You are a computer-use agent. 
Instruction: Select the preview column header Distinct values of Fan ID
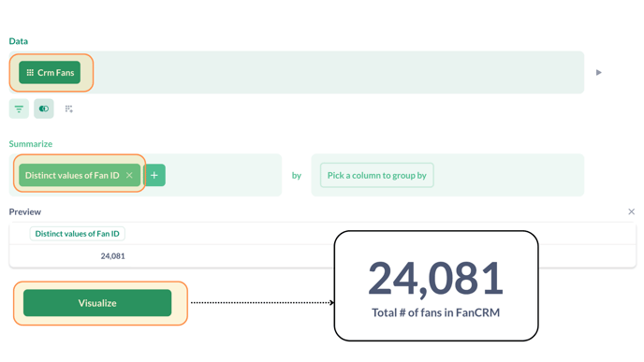[77, 234]
